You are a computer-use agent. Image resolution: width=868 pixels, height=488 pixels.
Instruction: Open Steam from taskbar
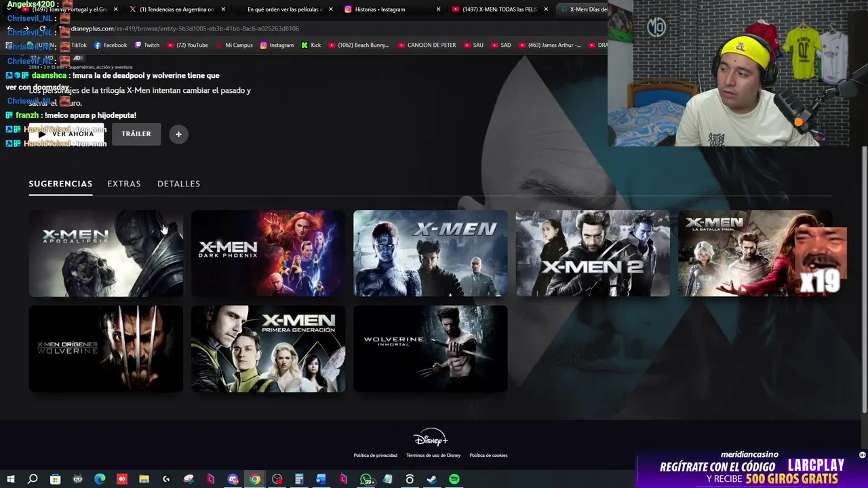click(x=432, y=479)
